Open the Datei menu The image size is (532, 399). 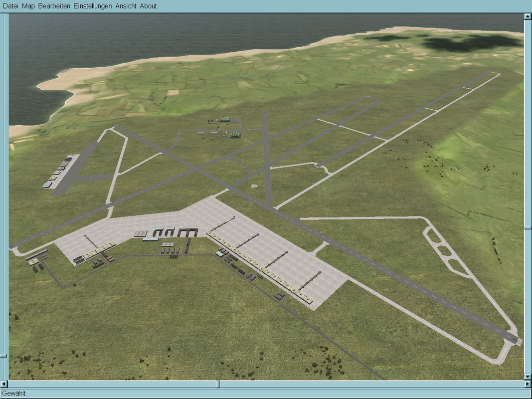tap(10, 6)
